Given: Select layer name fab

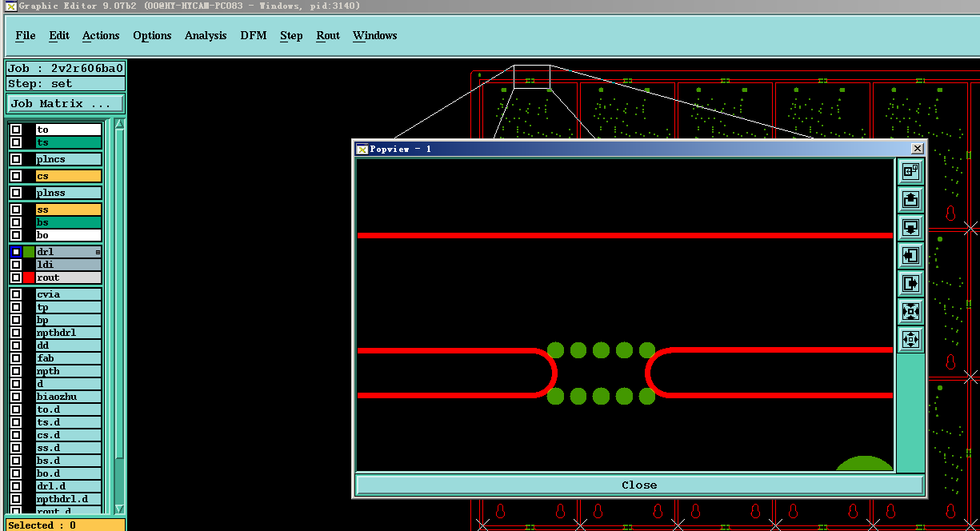Looking at the screenshot, I should point(69,358).
